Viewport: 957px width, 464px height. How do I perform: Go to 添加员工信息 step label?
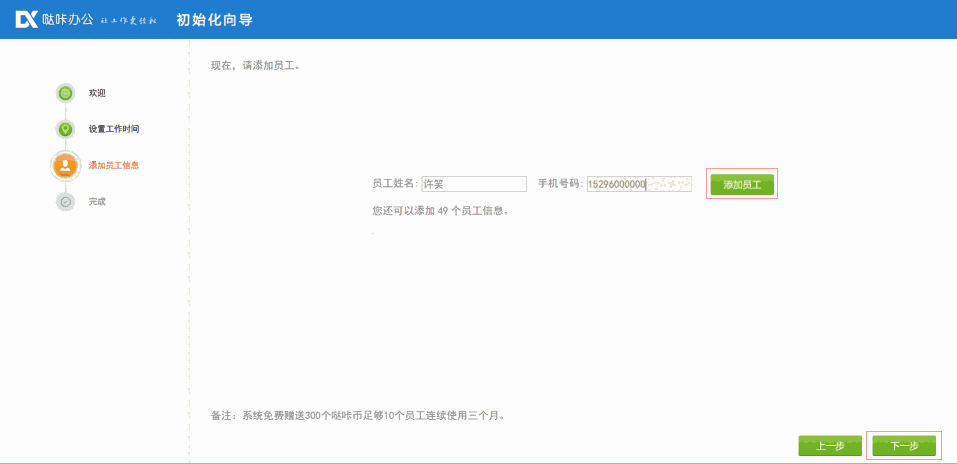[114, 165]
